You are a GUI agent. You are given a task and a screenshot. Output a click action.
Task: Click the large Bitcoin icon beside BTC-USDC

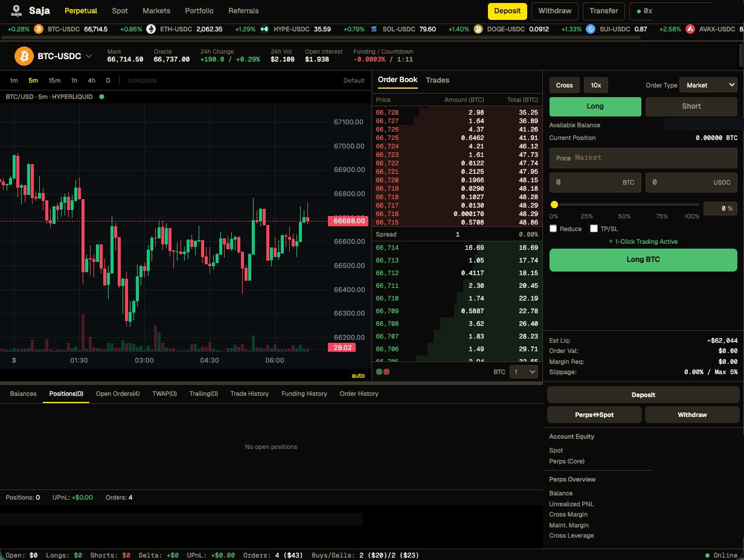(x=24, y=56)
